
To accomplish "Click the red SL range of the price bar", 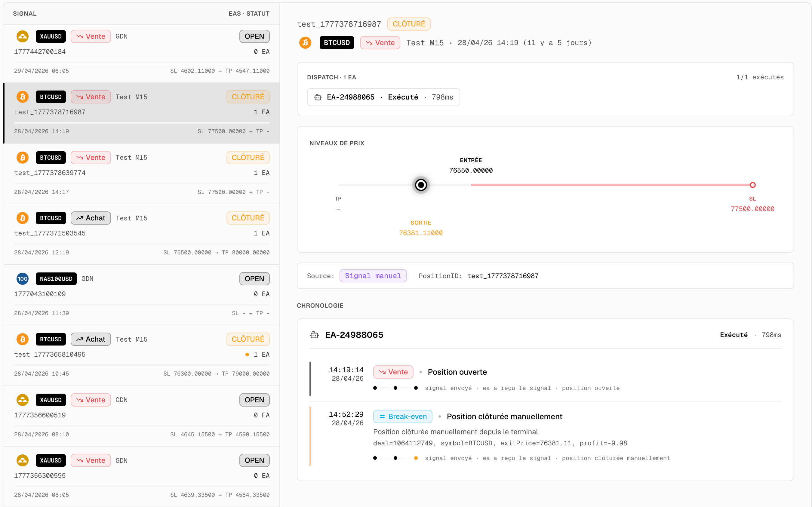I will point(610,185).
